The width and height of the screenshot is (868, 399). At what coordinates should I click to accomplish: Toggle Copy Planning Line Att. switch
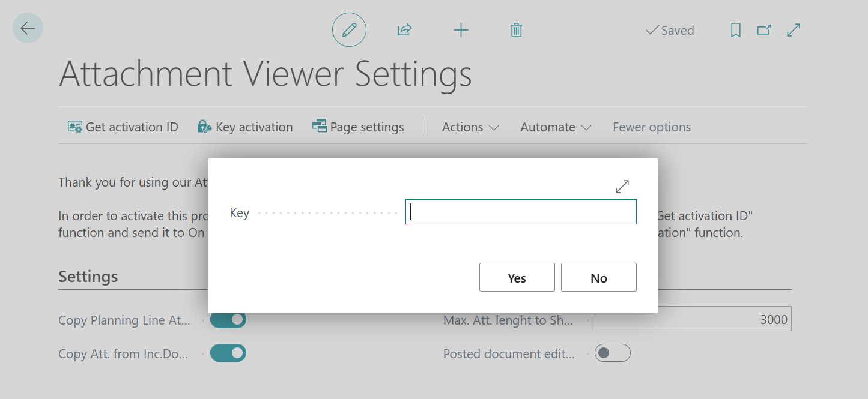click(228, 320)
